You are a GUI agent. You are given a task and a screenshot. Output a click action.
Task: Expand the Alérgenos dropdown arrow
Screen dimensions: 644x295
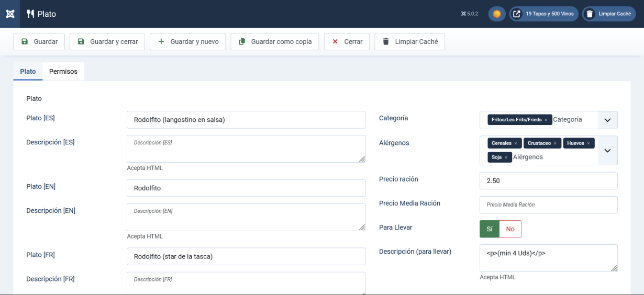607,151
